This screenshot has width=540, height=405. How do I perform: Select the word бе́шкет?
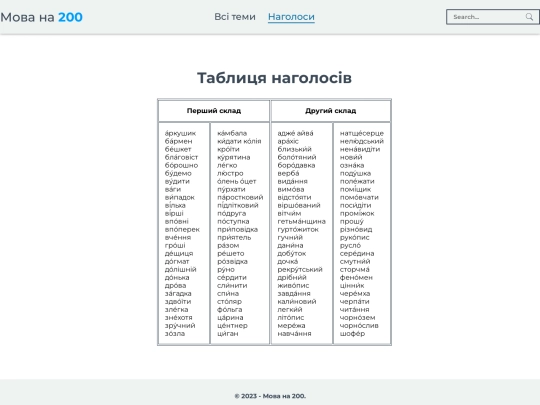[x=178, y=149]
